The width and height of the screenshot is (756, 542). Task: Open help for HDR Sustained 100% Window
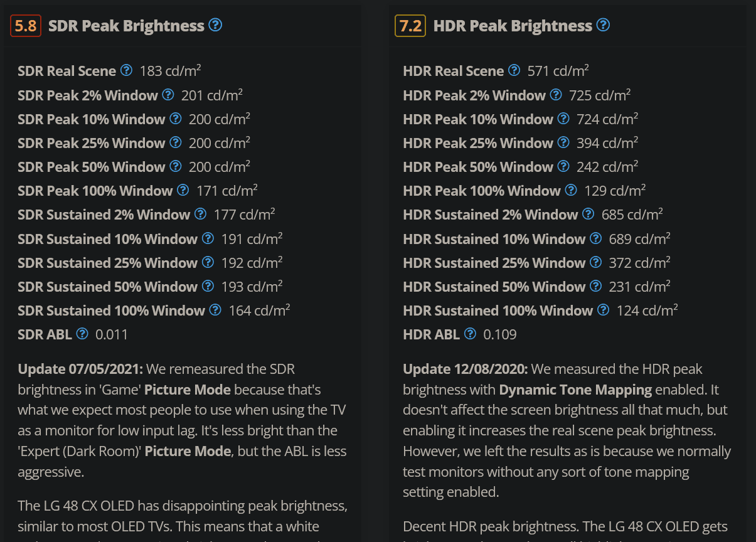603,310
